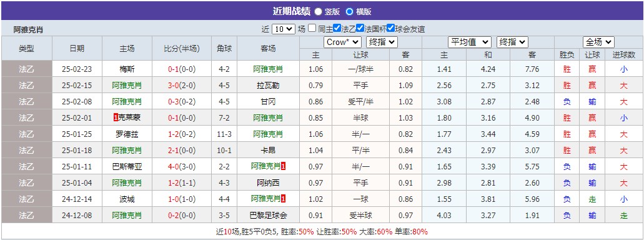Click the handicap 受半球
Image resolution: width=644 pixels, height=240 pixels.
tap(360, 216)
